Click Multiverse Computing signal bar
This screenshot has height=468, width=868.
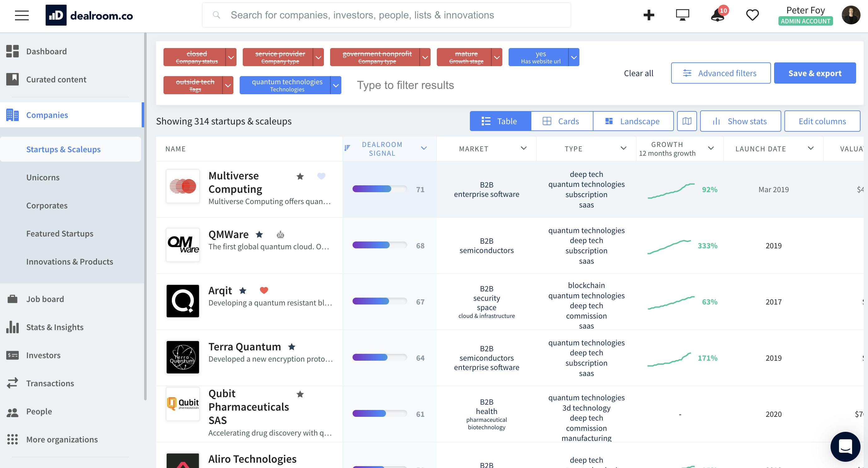click(x=379, y=189)
